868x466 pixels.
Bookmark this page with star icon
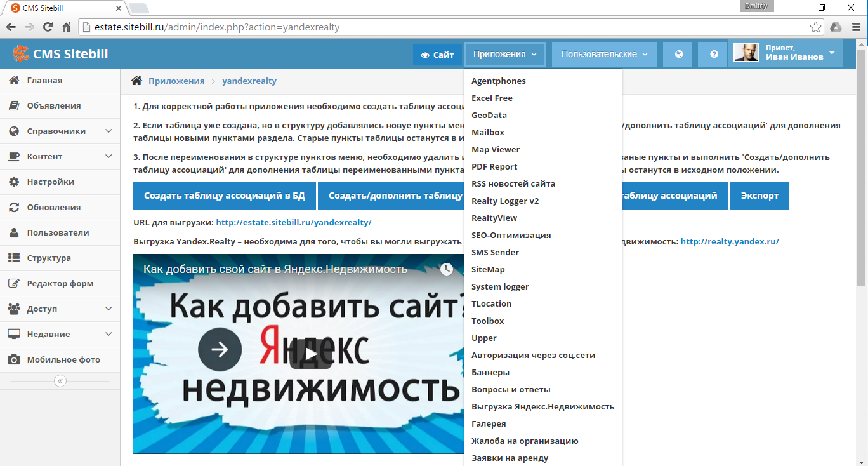point(815,27)
